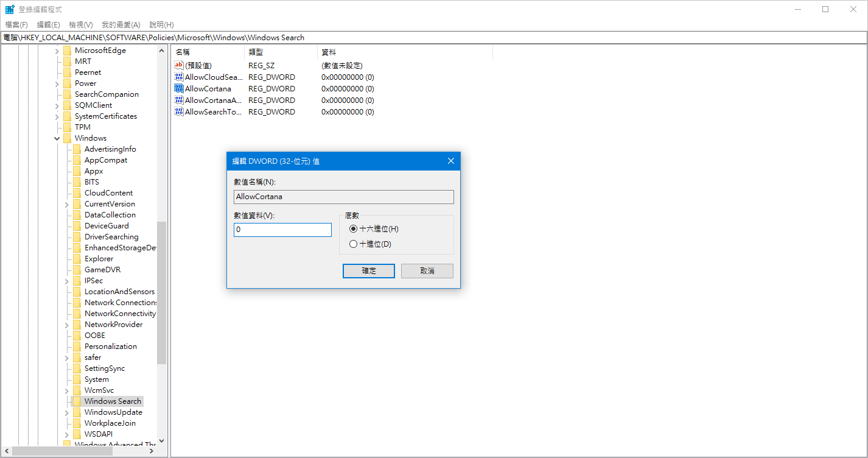The image size is (868, 458).
Task: Open the 我的最愛(A) menu
Action: [121, 25]
